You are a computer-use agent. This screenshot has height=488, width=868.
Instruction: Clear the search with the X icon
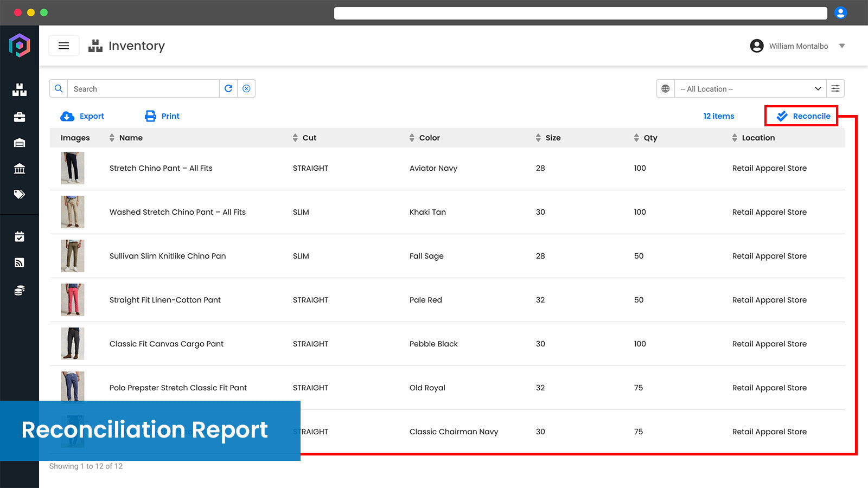click(246, 88)
